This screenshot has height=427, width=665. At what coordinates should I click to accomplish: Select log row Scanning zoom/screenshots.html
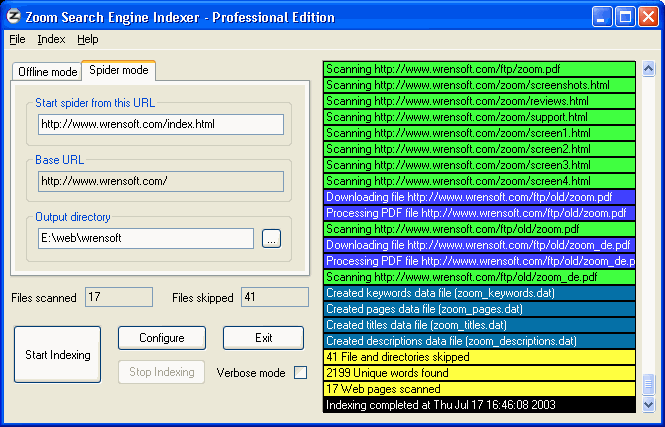(x=479, y=85)
